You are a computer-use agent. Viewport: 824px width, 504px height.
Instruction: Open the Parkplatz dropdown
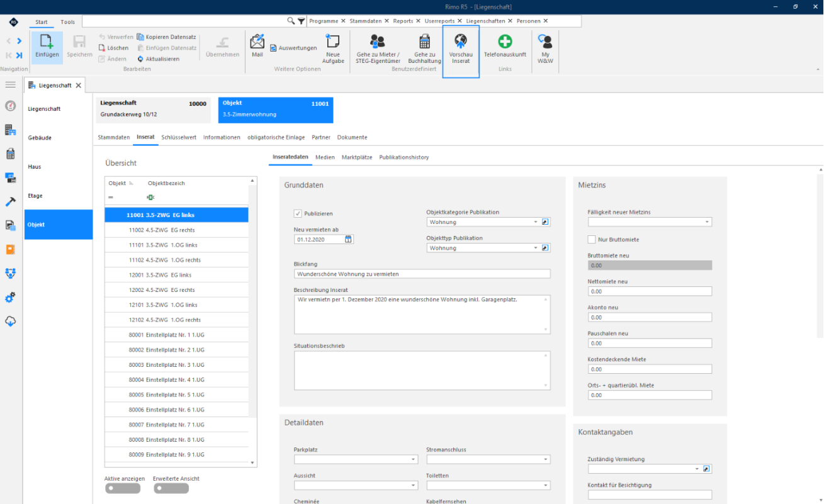click(x=414, y=459)
